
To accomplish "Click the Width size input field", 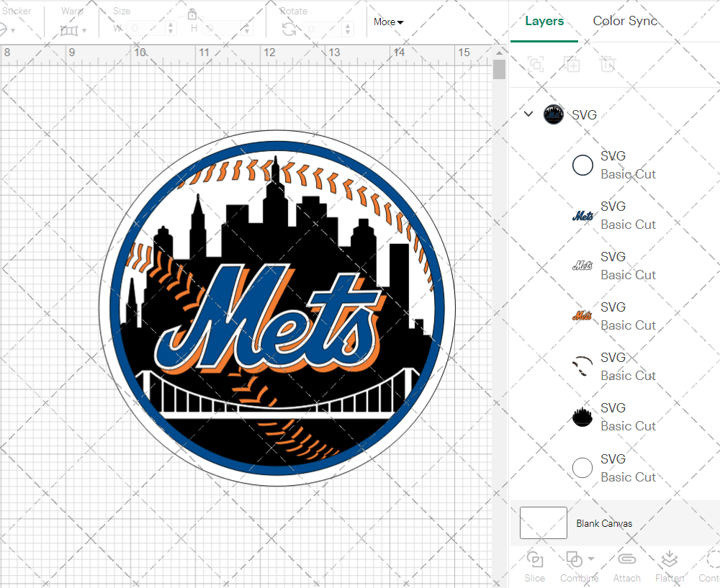I will [145, 29].
